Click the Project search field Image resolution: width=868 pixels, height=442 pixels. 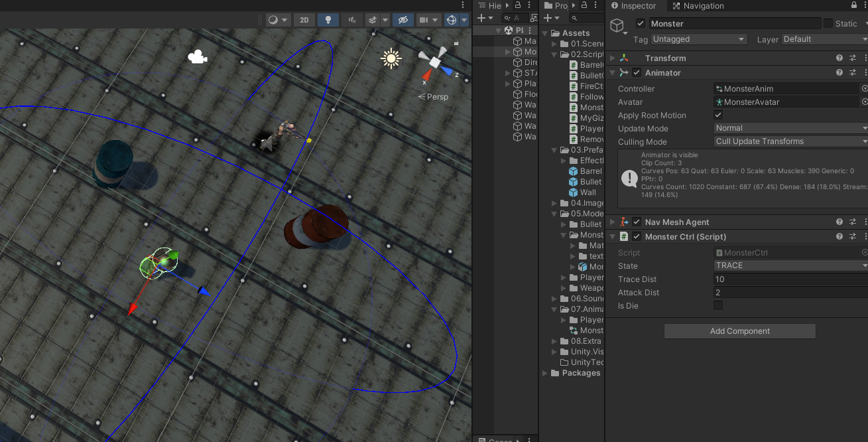[x=586, y=19]
